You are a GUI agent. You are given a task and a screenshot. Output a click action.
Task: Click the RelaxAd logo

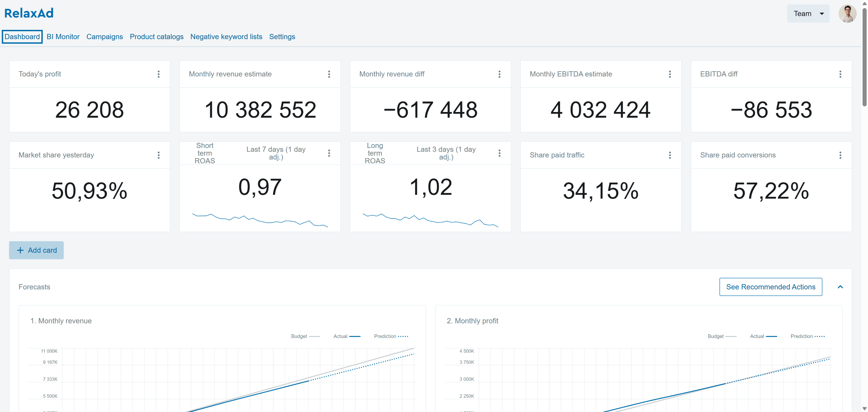pos(29,13)
